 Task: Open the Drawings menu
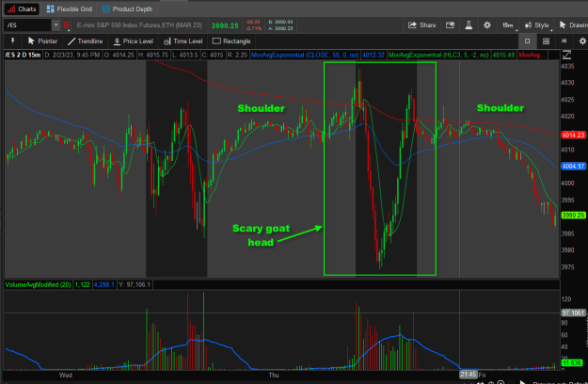[573, 25]
